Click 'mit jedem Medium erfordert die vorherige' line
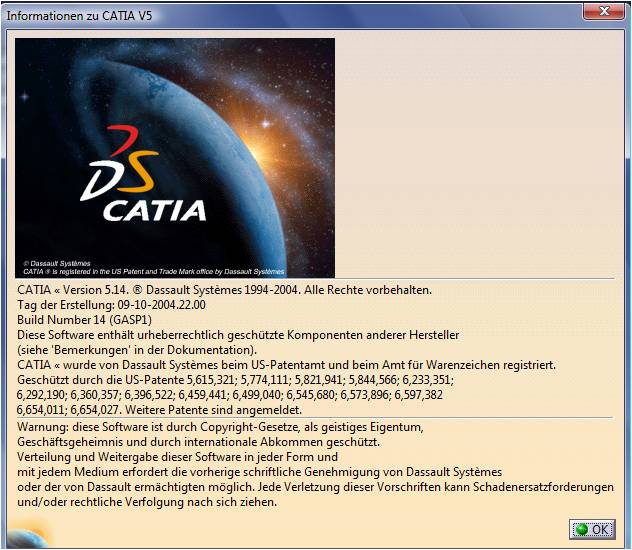This screenshot has height=550, width=632. 260,472
